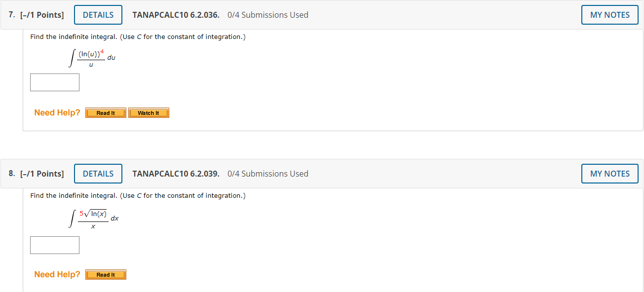Click the 0/4 Submissions Used text for question 7
This screenshot has height=292, width=644.
point(267,15)
